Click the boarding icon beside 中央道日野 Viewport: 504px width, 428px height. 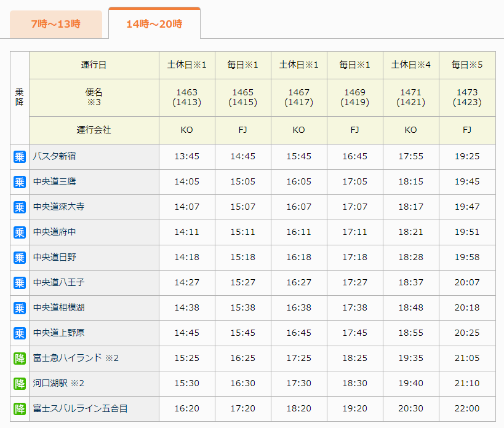tap(20, 258)
